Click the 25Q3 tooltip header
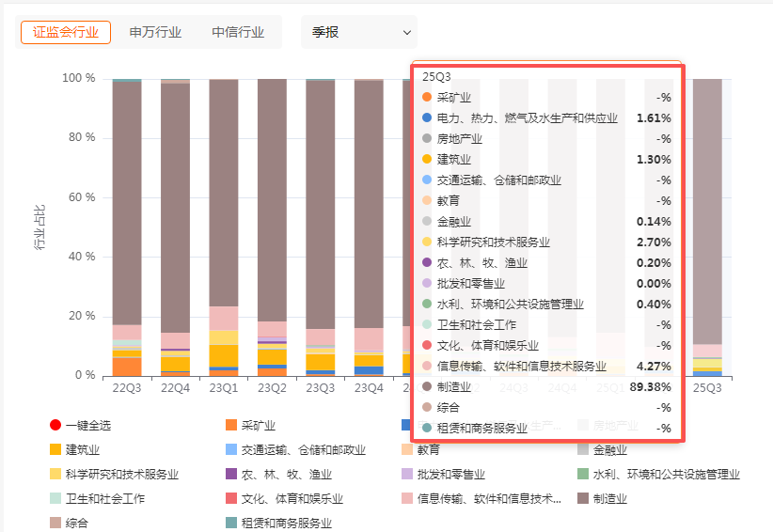The height and width of the screenshot is (532, 773). tap(436, 77)
